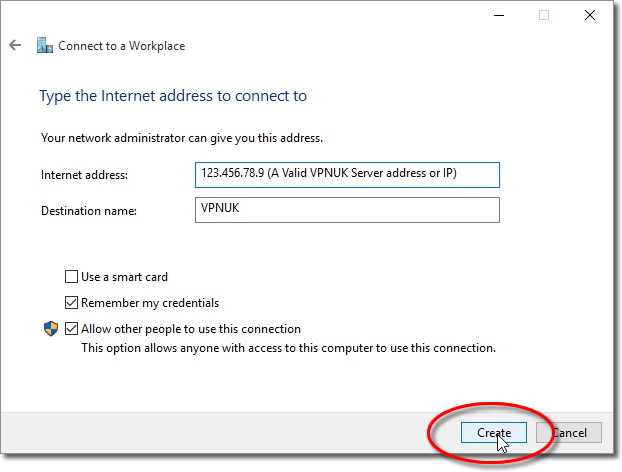Viewport: 622px width, 472px height.
Task: Untick Allow other people to use this connection
Action: tap(71, 329)
